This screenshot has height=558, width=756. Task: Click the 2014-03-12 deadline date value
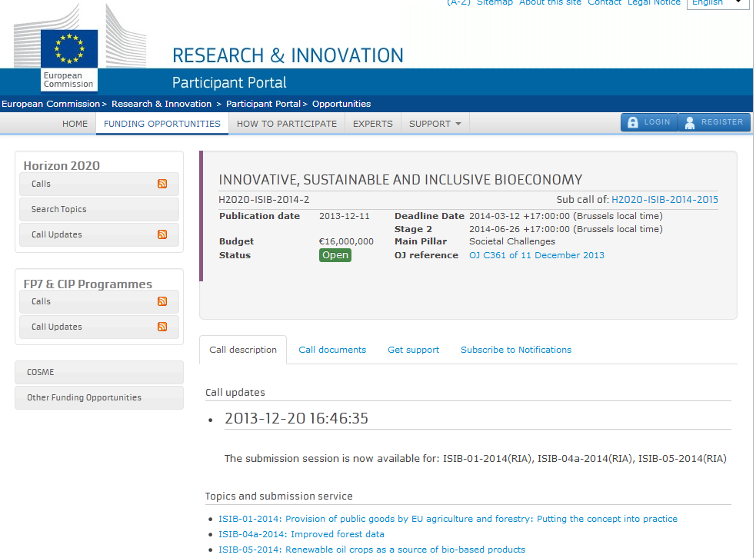(x=566, y=216)
